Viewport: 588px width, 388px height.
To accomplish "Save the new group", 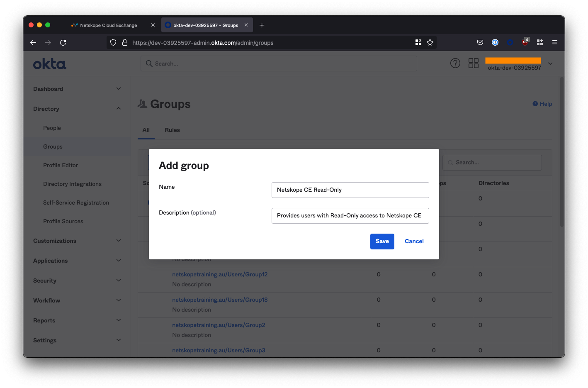I will tap(382, 241).
